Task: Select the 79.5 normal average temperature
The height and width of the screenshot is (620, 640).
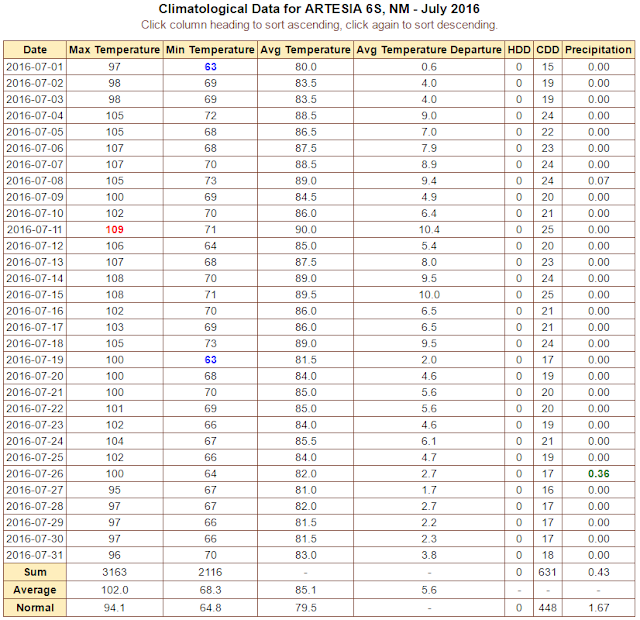Action: [x=305, y=608]
